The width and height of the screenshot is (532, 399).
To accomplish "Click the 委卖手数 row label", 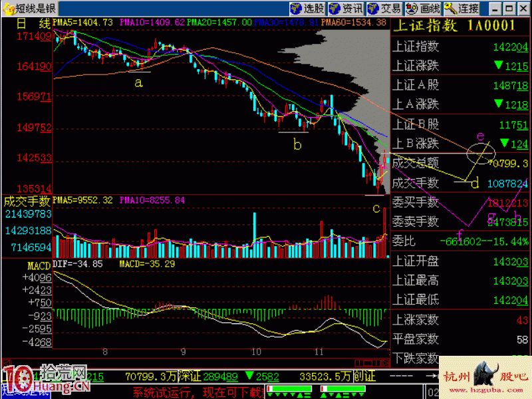I will click(415, 222).
